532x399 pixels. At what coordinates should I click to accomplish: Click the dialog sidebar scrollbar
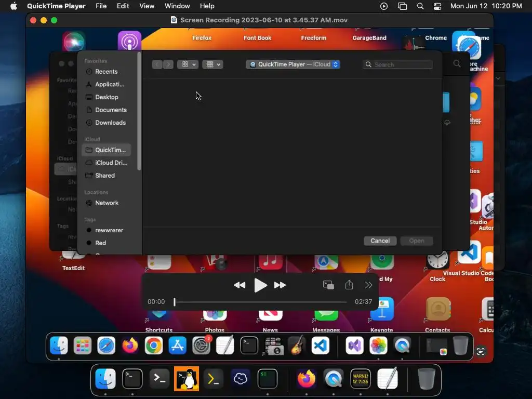coord(139,111)
